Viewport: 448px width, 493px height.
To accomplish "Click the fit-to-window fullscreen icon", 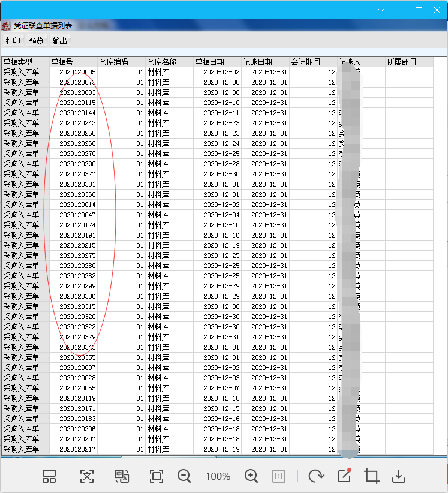I will tap(157, 476).
